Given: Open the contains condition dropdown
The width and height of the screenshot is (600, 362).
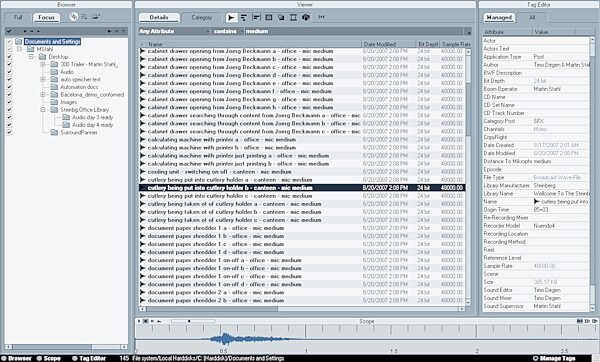Looking at the screenshot, I should point(228,31).
